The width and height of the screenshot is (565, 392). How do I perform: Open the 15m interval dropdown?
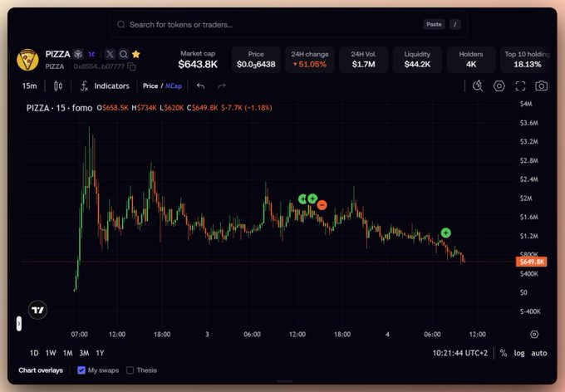(x=30, y=86)
